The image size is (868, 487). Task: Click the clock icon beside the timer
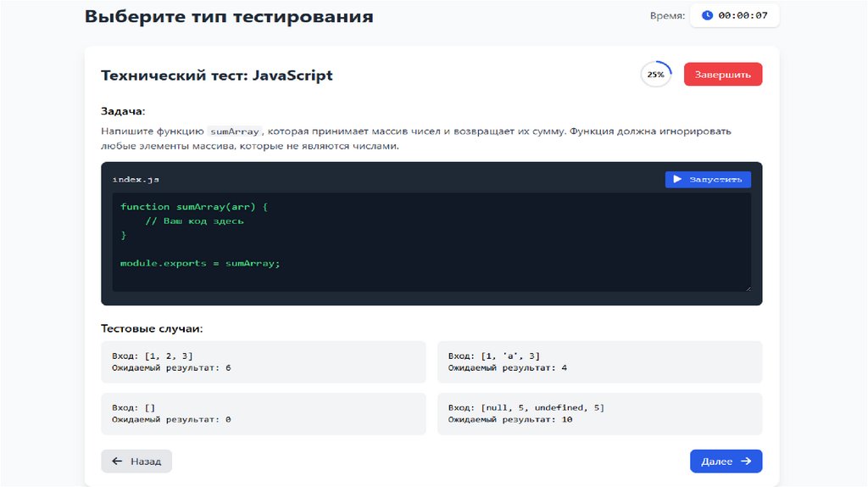707,16
